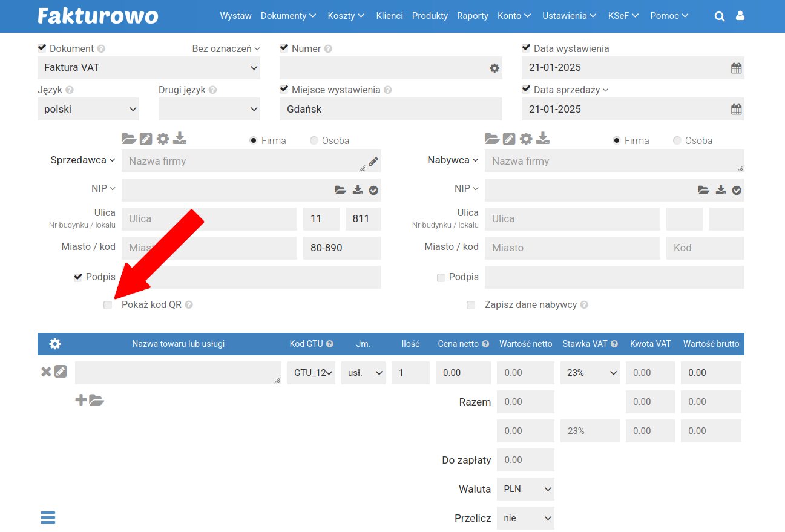
Task: Click the table settings gear in items header
Action: pyautogui.click(x=55, y=344)
